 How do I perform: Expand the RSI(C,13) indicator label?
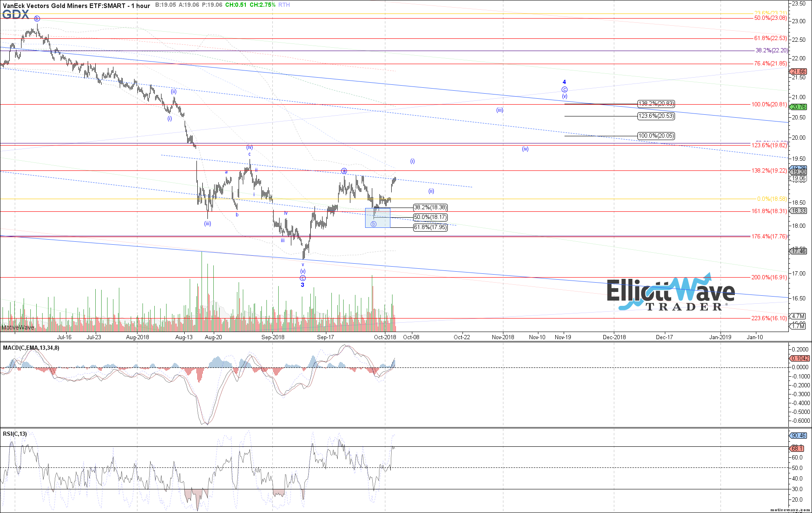tap(14, 433)
